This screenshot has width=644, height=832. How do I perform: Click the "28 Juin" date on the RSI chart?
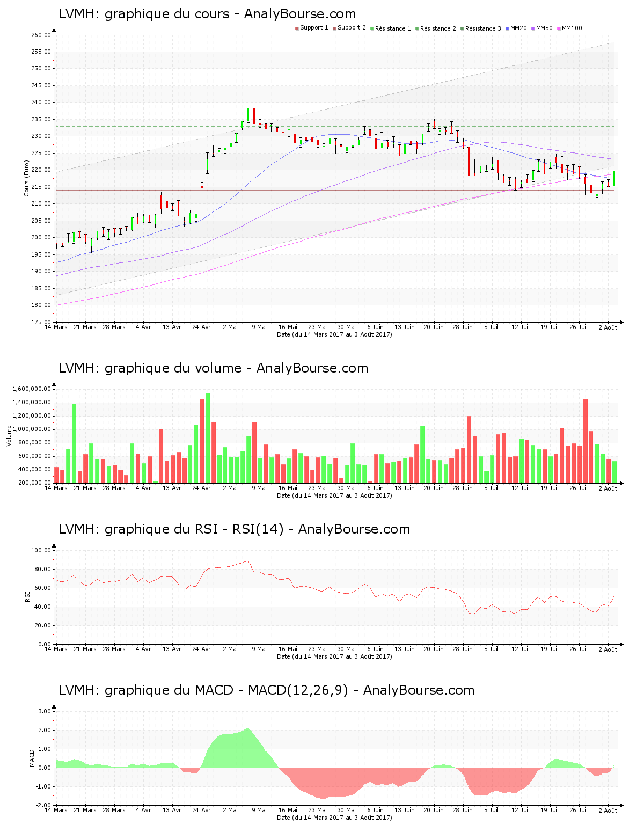(463, 649)
